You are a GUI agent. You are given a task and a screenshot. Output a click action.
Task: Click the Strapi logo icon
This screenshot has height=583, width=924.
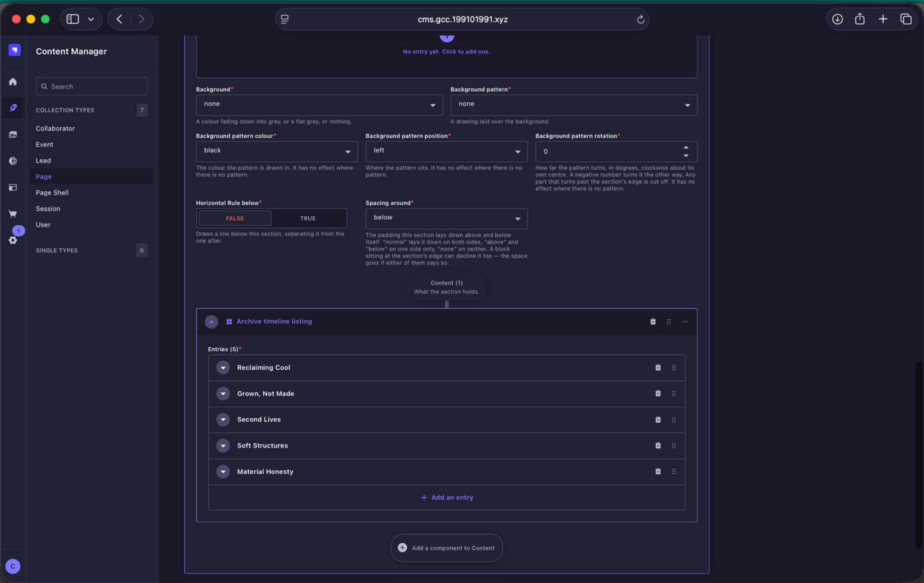[14, 50]
